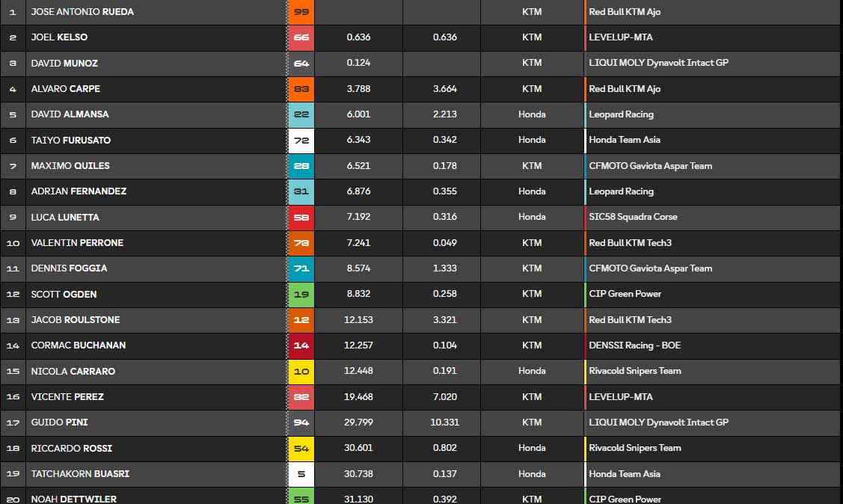Click the yellow number 54 rider badge

coord(301,449)
